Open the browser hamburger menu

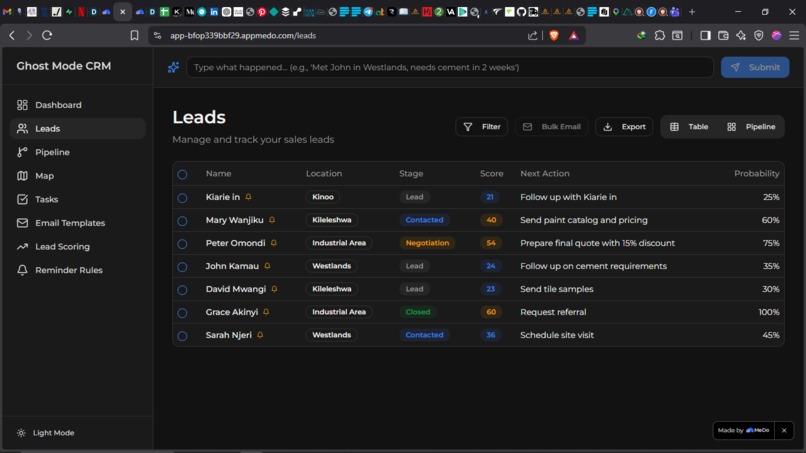coord(794,35)
